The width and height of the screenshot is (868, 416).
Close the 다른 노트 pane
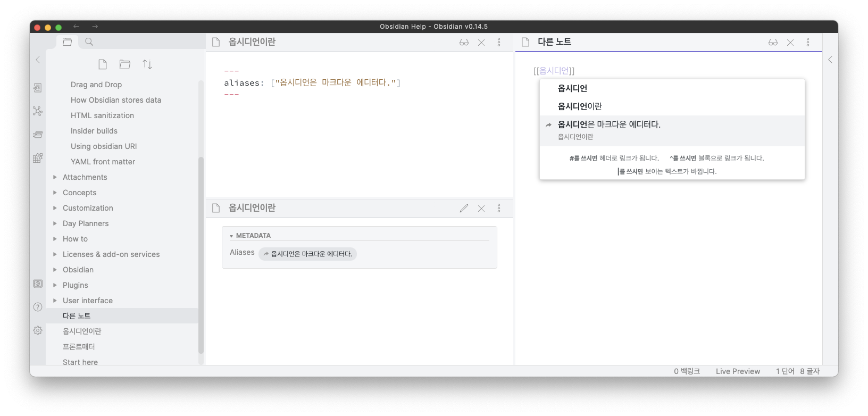790,43
